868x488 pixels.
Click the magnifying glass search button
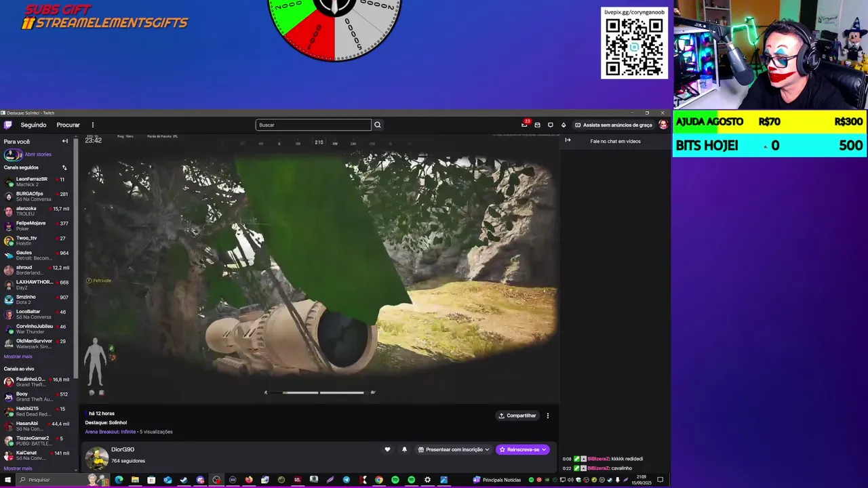[378, 125]
